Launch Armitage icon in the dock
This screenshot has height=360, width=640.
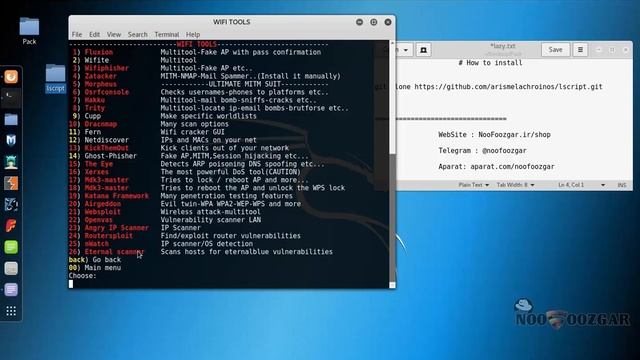coord(11,162)
